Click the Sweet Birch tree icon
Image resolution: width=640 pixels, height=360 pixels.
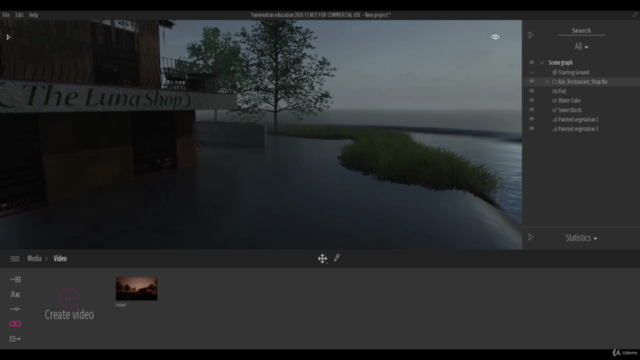pyautogui.click(x=555, y=110)
